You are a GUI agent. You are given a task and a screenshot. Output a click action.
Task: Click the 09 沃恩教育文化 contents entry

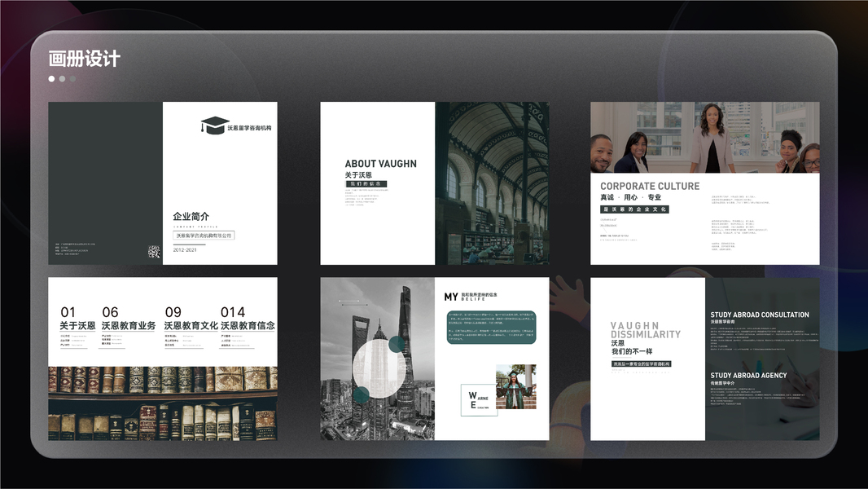tap(191, 327)
